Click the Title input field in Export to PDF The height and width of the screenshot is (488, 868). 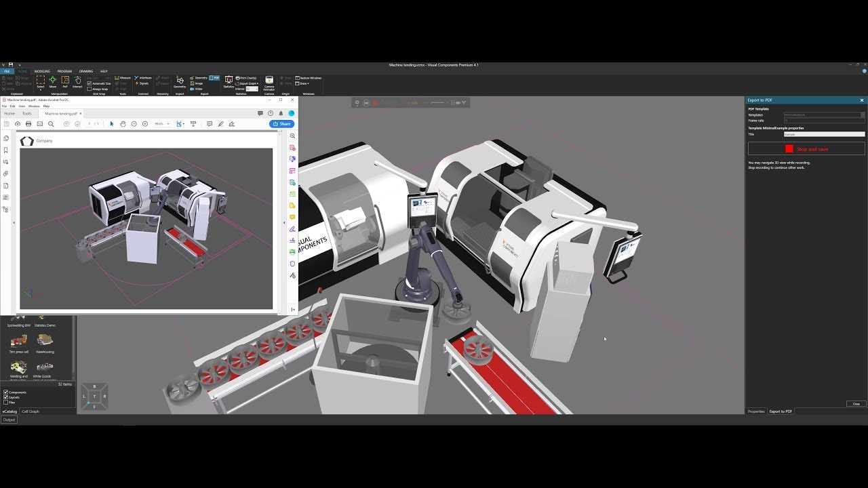[824, 134]
